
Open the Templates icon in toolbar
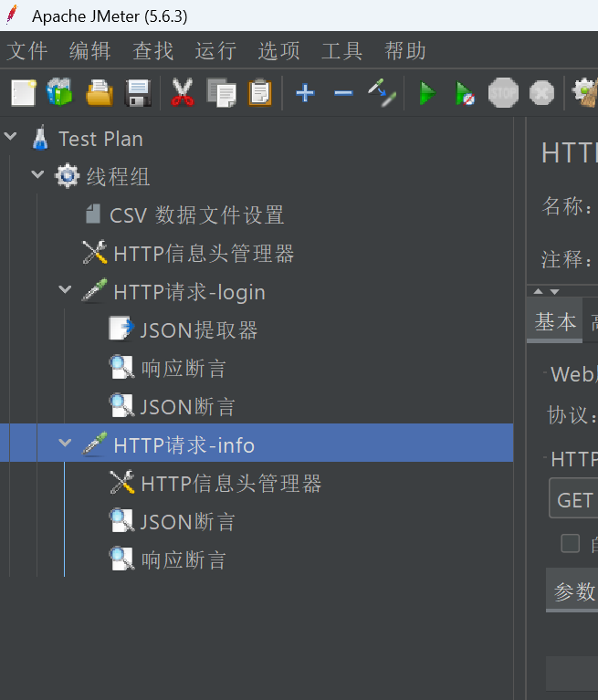point(60,92)
